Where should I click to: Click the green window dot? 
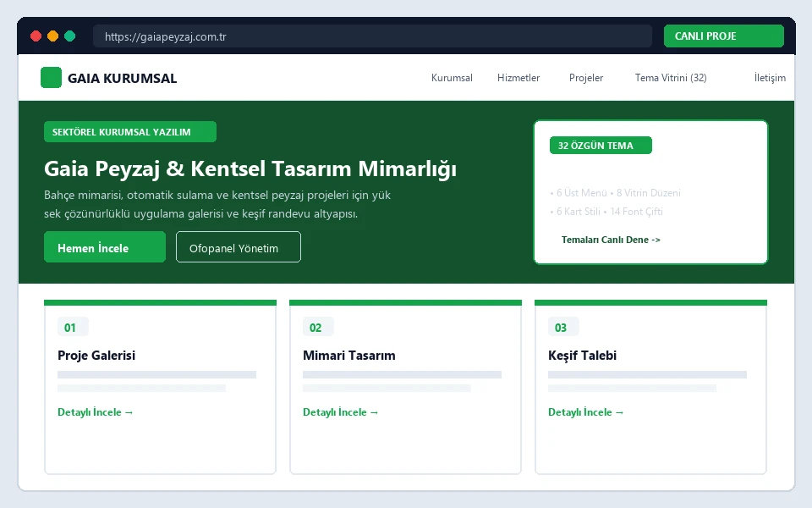click(x=70, y=36)
